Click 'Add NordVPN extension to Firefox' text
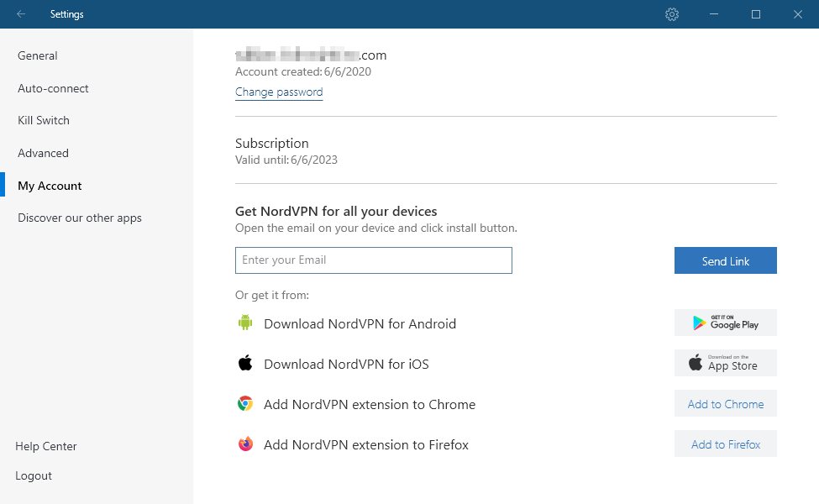The width and height of the screenshot is (819, 504). (x=366, y=444)
